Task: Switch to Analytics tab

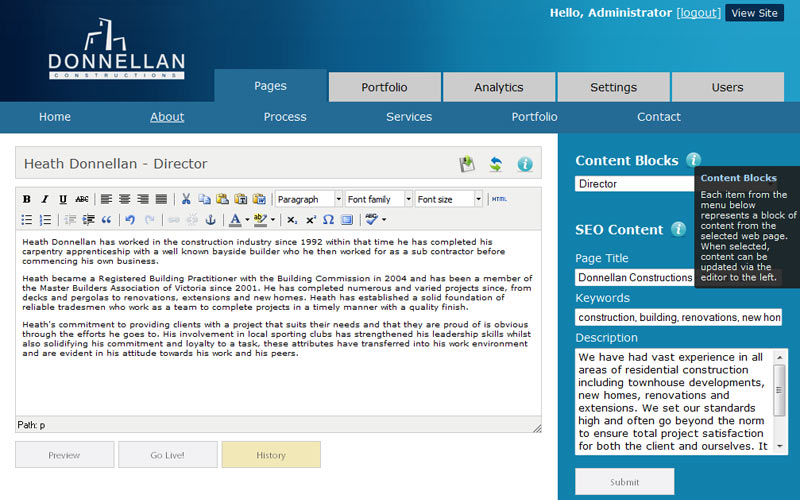Action: coord(498,87)
